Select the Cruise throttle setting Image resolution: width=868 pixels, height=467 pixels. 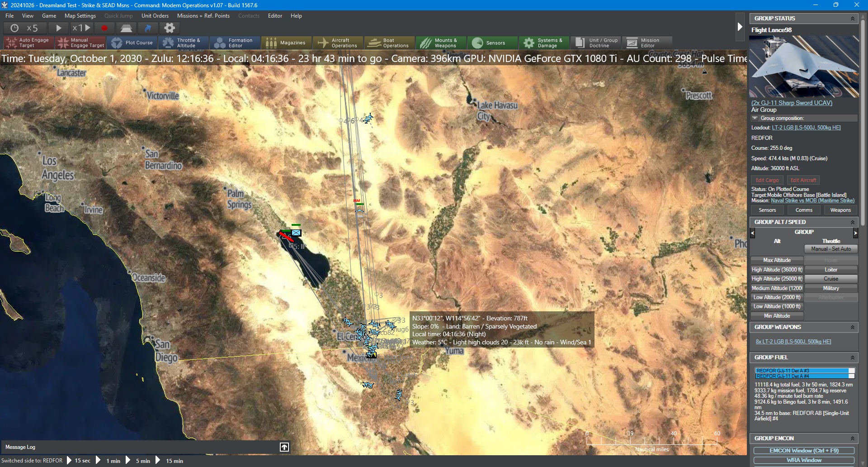830,279
